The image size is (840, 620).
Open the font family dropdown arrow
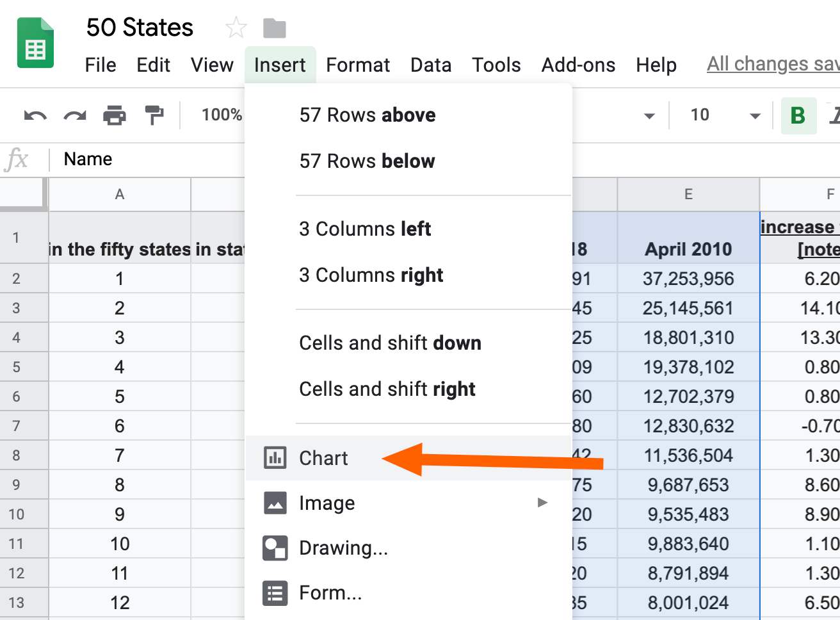click(649, 116)
